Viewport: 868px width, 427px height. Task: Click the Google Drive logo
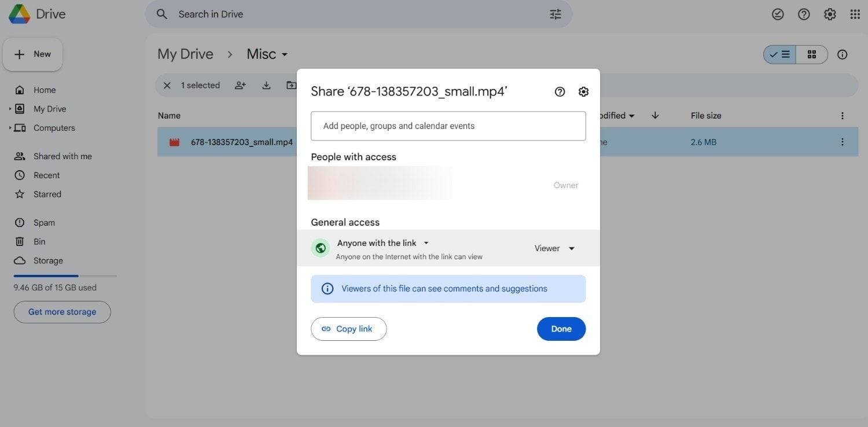click(20, 14)
